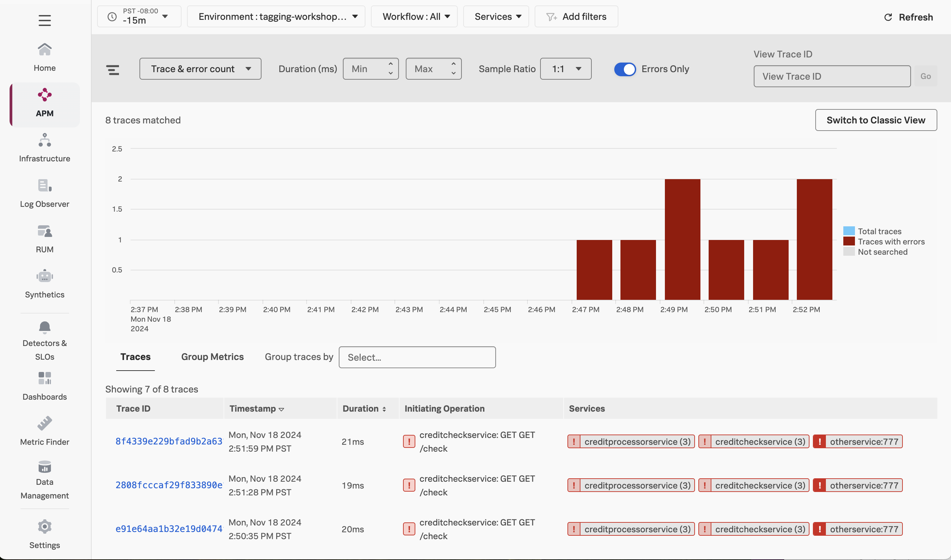951x560 pixels.
Task: Select the Traces tab
Action: click(x=135, y=357)
